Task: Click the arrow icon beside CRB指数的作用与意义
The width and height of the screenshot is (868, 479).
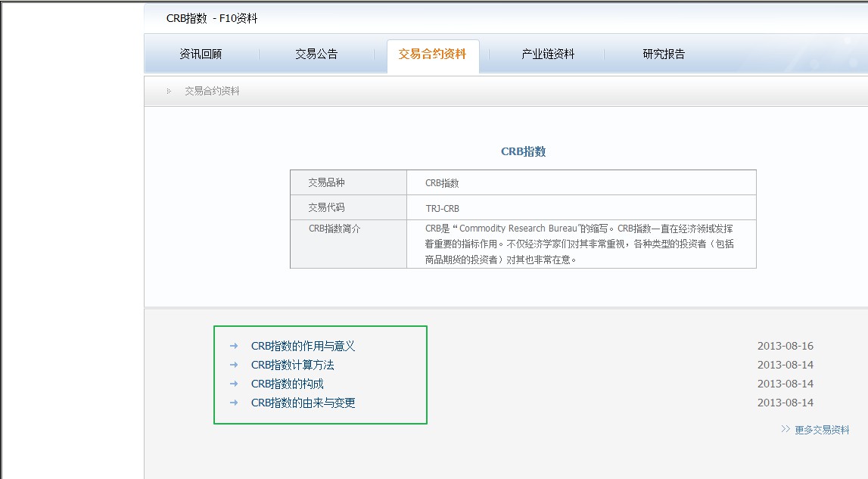Action: 234,346
